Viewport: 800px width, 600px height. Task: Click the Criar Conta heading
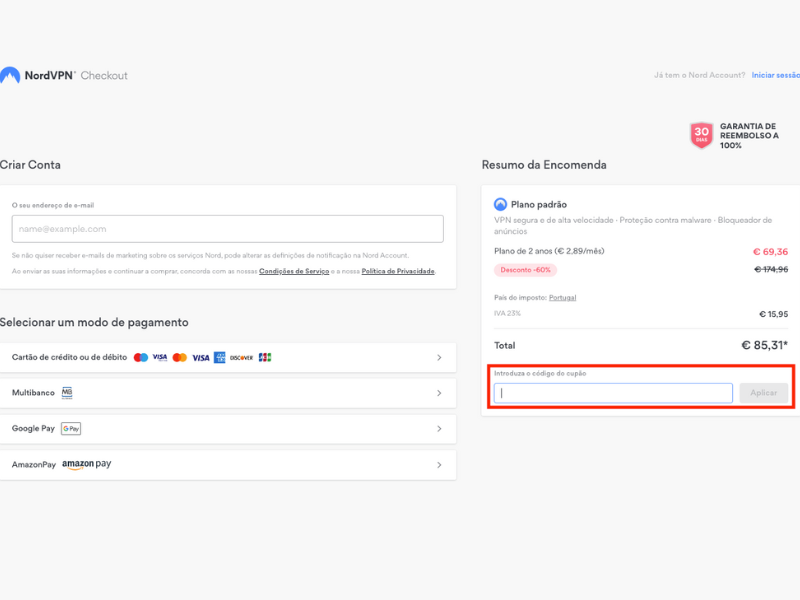[30, 165]
